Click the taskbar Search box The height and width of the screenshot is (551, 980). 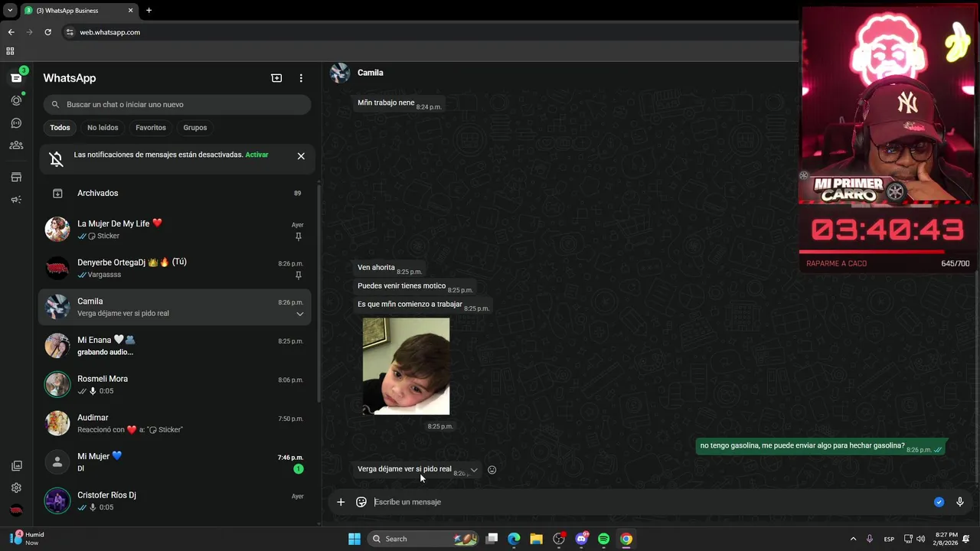tap(423, 539)
